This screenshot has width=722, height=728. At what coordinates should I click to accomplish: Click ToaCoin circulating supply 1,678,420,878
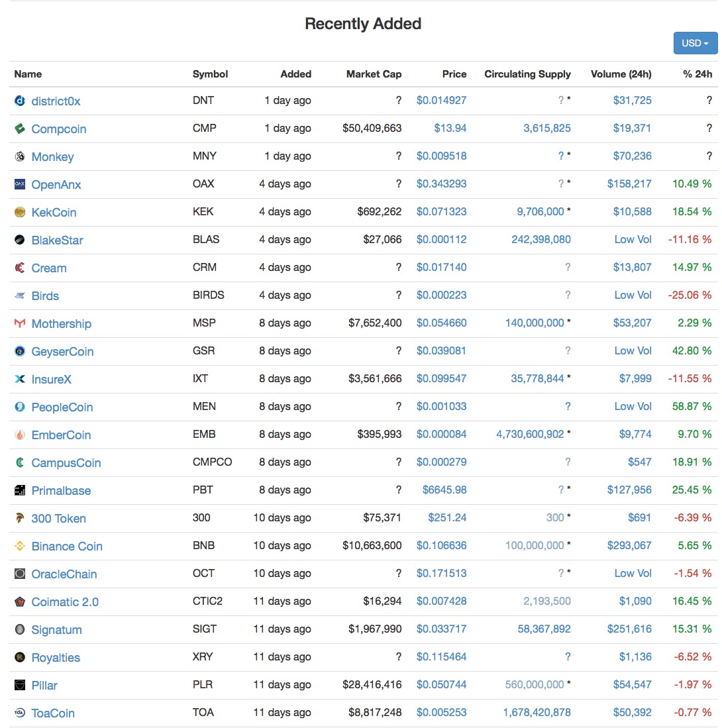537,713
